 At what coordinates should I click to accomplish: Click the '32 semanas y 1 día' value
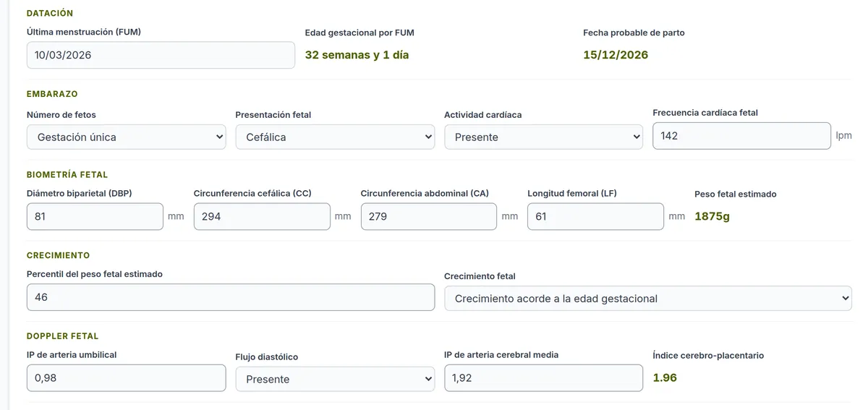click(357, 55)
